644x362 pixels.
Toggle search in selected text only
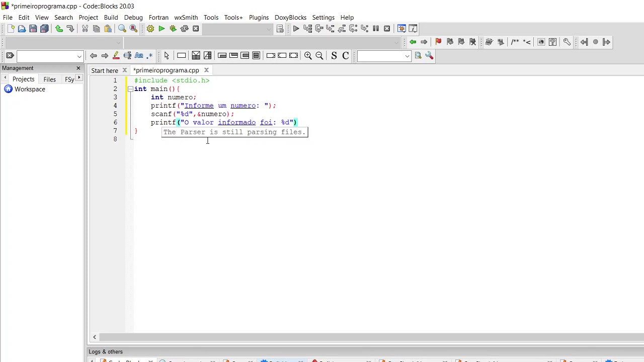point(127,56)
